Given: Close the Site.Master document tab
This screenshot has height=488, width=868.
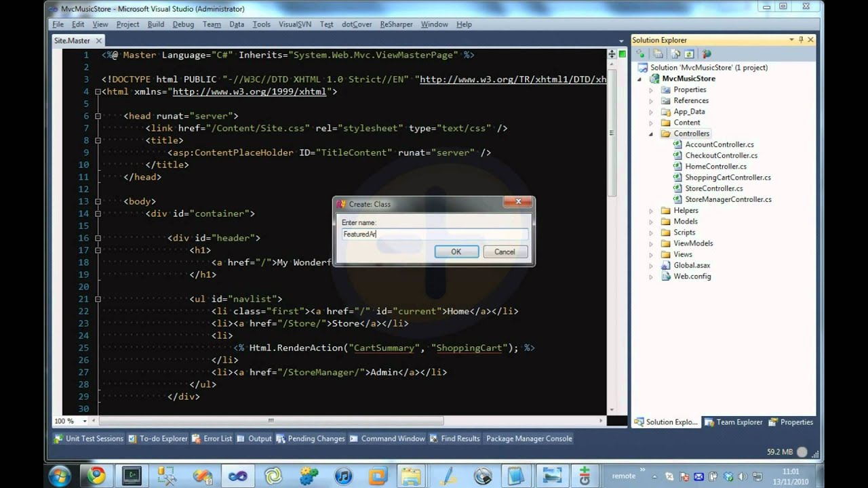Looking at the screenshot, I should (x=98, y=41).
